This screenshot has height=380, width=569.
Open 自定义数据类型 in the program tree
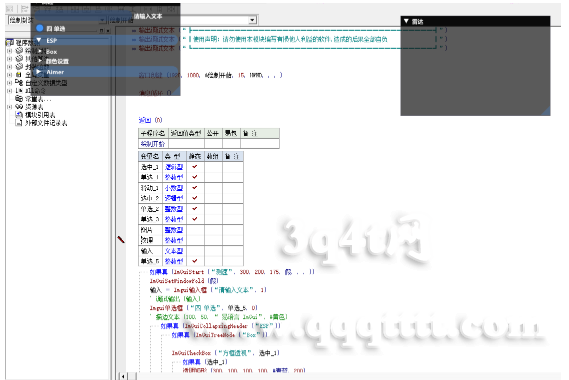[46, 83]
